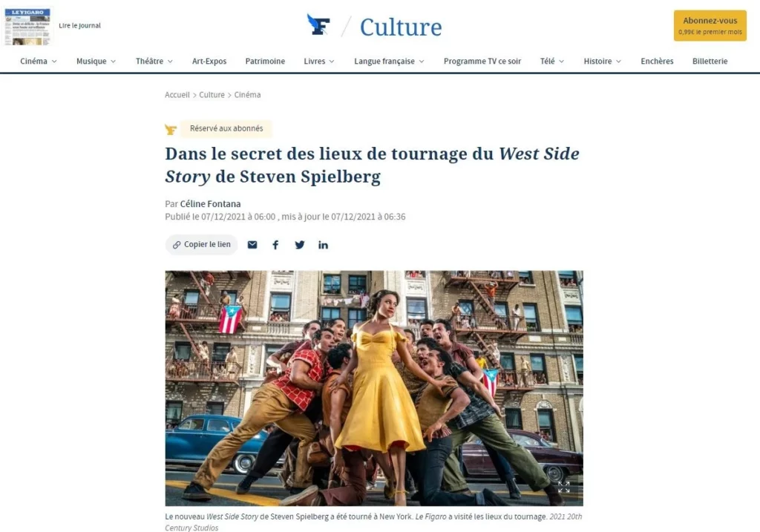Share the article on LinkedIn
This screenshot has width=760, height=532.
click(x=323, y=245)
